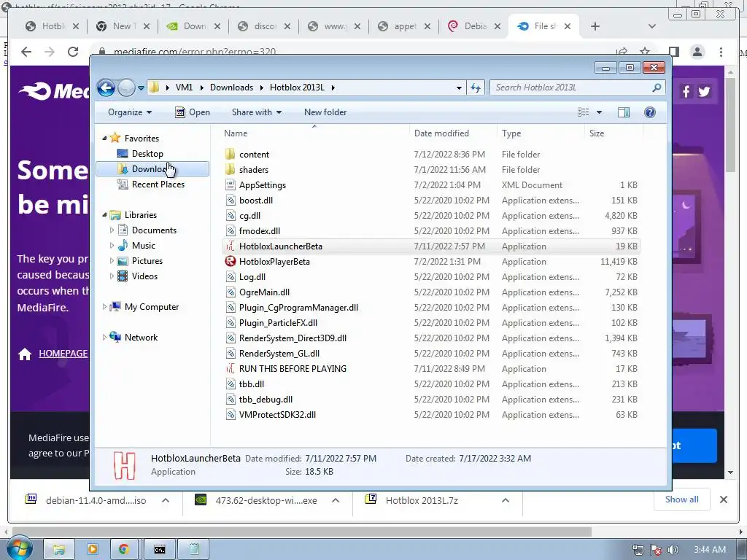Select the Plugin_ParticleFX.dll file name
Screen dimensions: 747x560
[x=278, y=323]
